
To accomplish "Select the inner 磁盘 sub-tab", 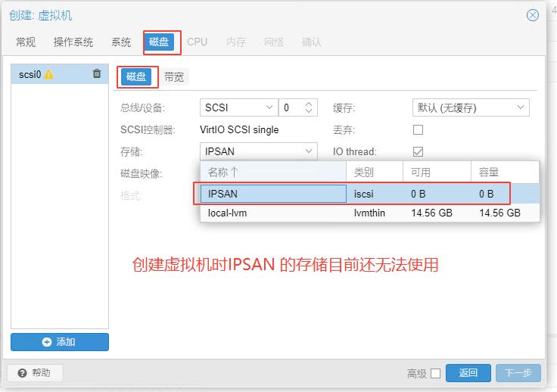I will 136,76.
